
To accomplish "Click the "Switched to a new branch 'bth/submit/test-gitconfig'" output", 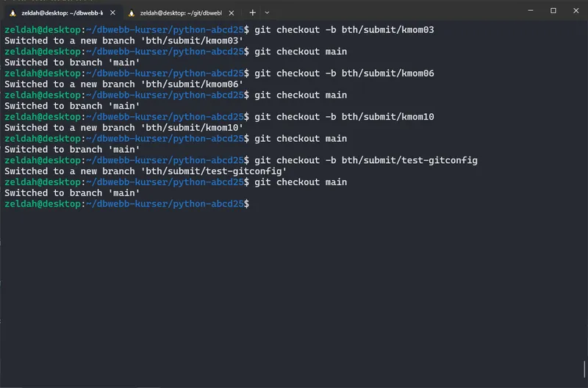I will [x=146, y=171].
